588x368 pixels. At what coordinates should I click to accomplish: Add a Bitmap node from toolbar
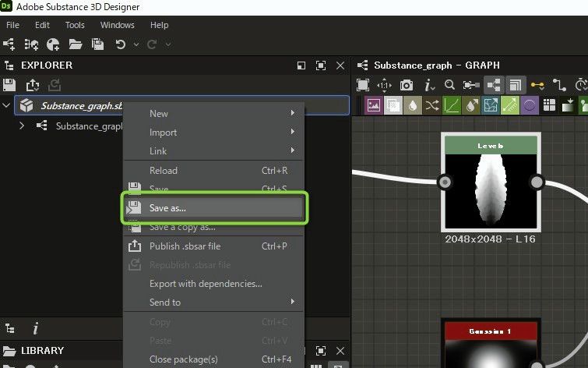click(x=374, y=105)
